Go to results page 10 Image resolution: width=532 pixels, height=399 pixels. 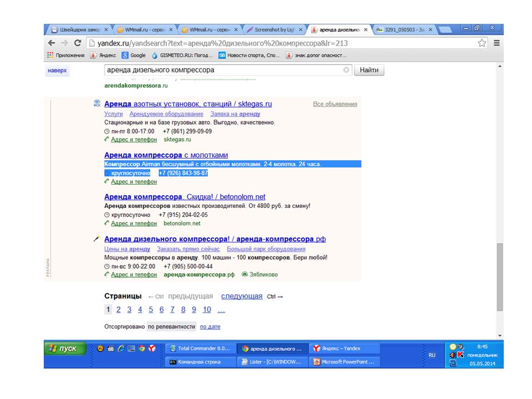207,309
